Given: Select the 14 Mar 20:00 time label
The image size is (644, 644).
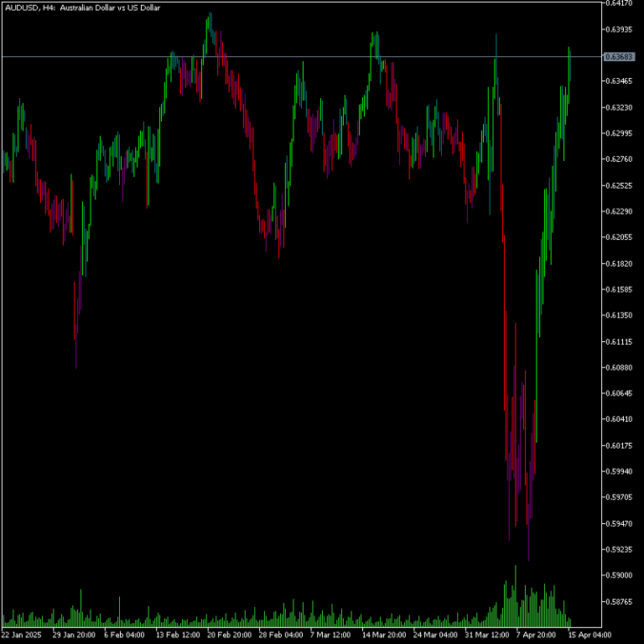Looking at the screenshot, I should coord(383,635).
